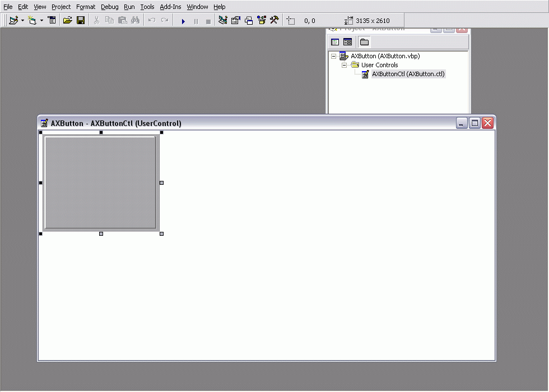
Task: Toggle Folders in Project Explorer
Action: click(x=364, y=41)
